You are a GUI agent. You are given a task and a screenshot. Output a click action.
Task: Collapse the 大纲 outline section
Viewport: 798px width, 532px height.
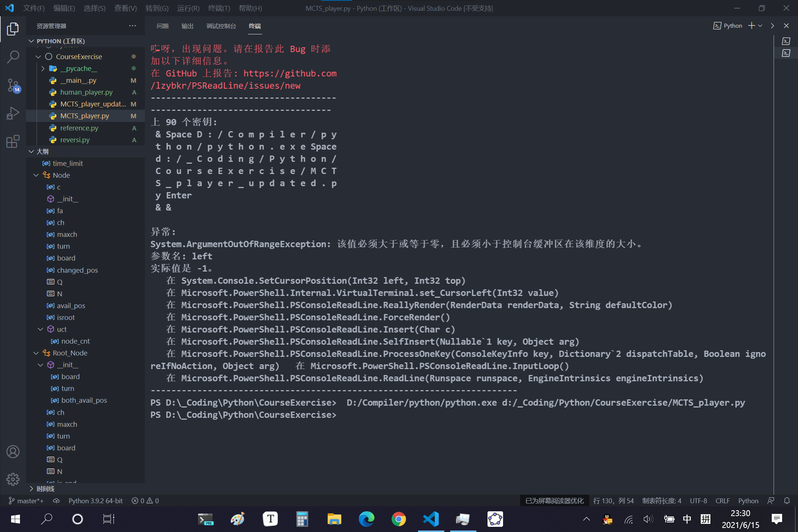click(x=31, y=151)
